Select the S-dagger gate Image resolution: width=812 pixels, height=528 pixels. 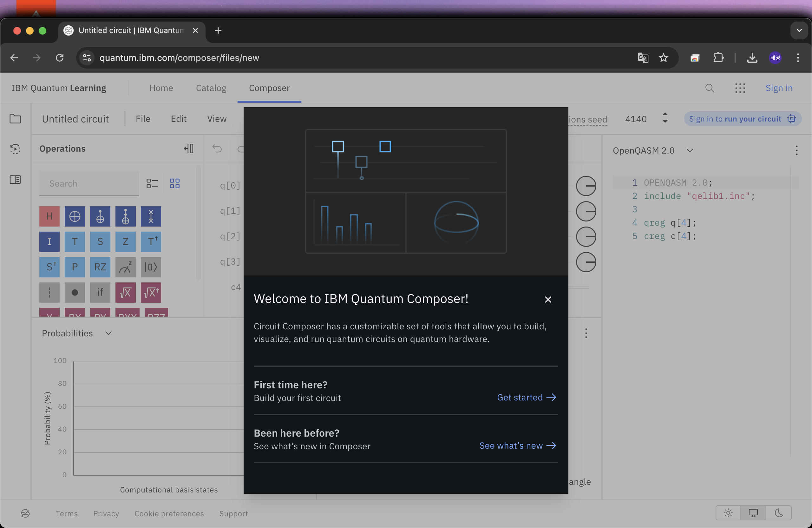(x=49, y=267)
